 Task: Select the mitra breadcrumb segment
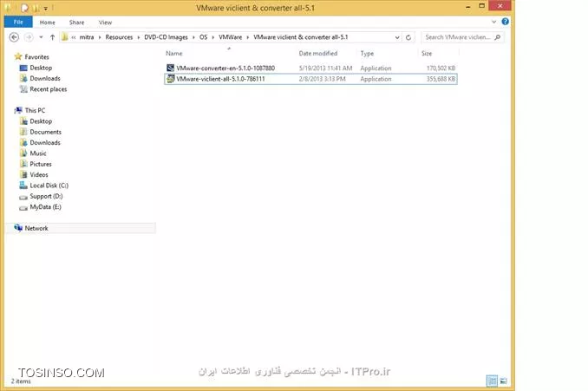87,37
